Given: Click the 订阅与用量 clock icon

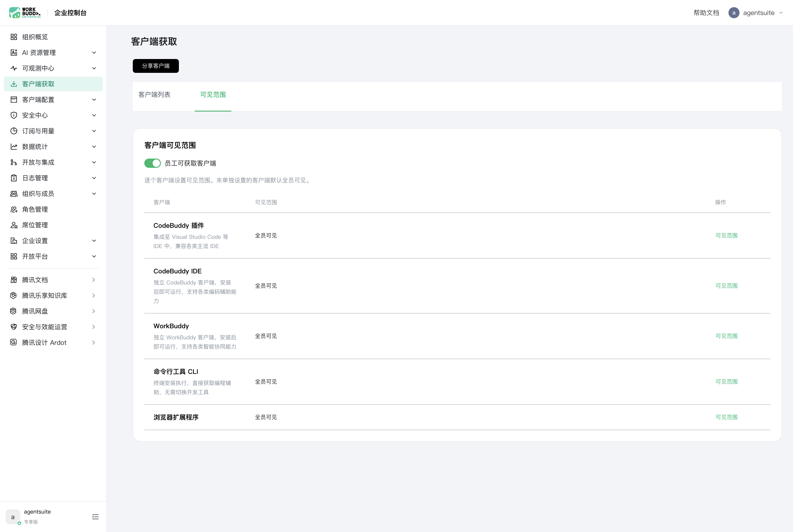Looking at the screenshot, I should [x=14, y=131].
